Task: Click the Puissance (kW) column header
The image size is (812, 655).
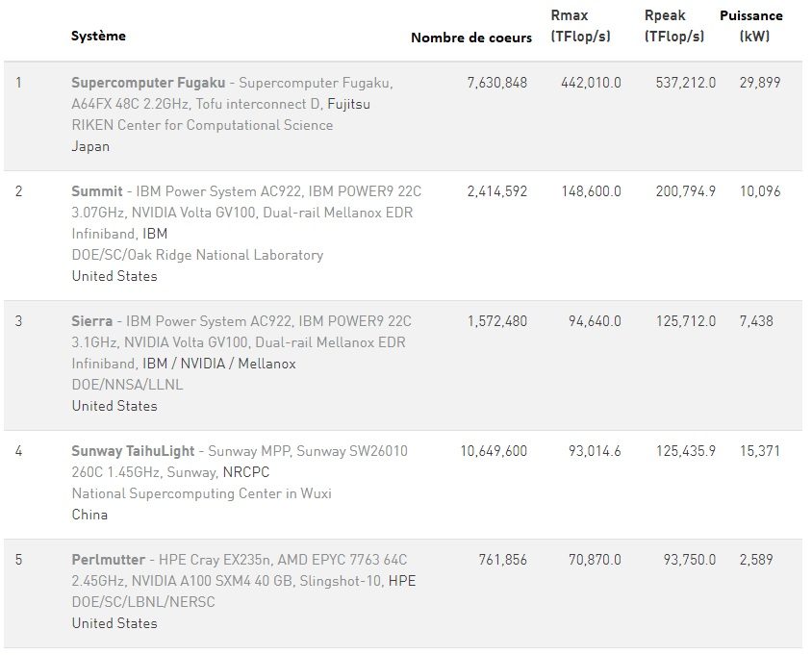Action: [x=750, y=26]
